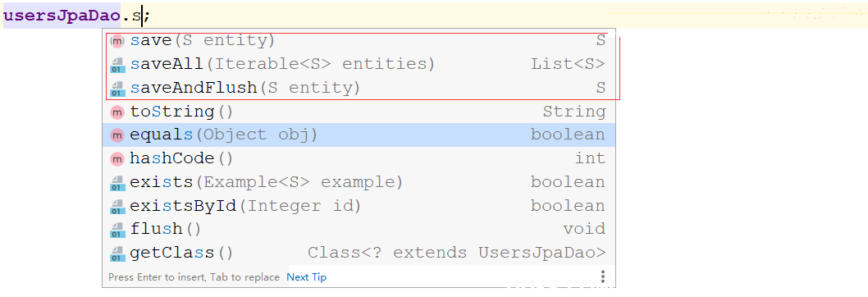
Task: Choose the highlighted equals(Object obj) entry
Action: (359, 135)
